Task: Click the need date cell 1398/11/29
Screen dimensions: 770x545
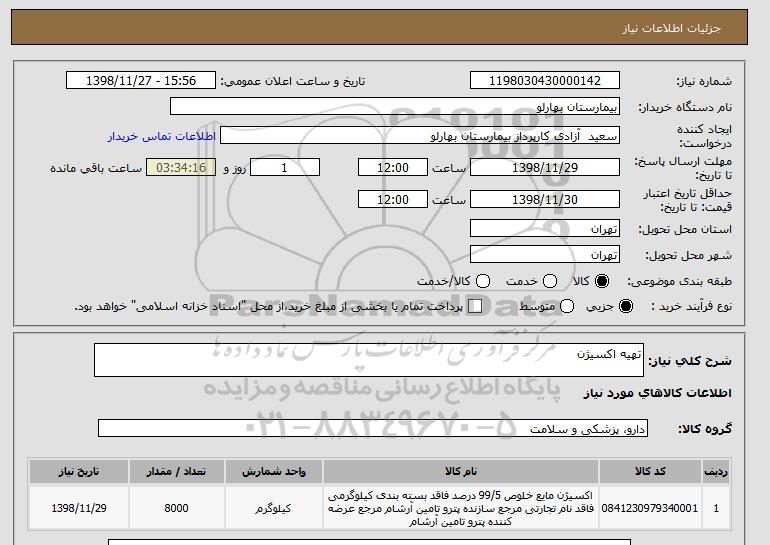Action: point(79,508)
